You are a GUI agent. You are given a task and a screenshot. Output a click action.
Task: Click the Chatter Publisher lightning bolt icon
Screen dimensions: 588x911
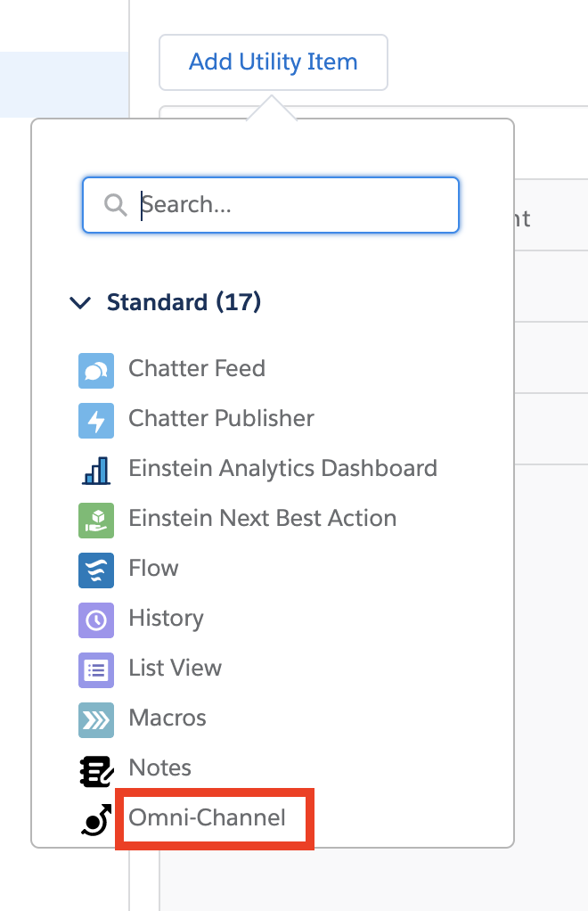(x=96, y=419)
